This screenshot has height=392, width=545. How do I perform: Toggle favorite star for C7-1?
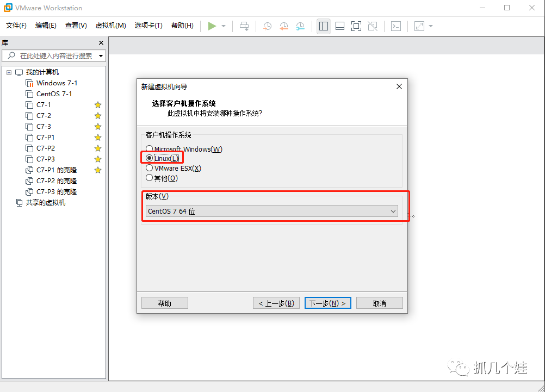(x=98, y=104)
